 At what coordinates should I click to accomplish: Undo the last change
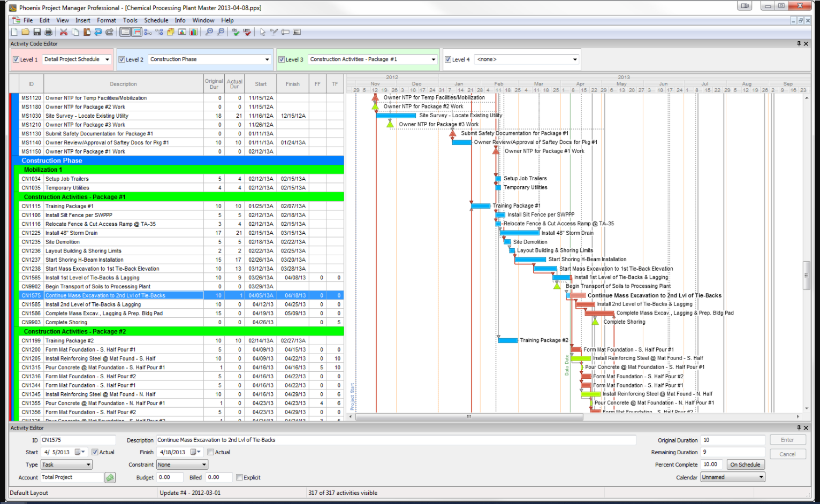pos(98,32)
